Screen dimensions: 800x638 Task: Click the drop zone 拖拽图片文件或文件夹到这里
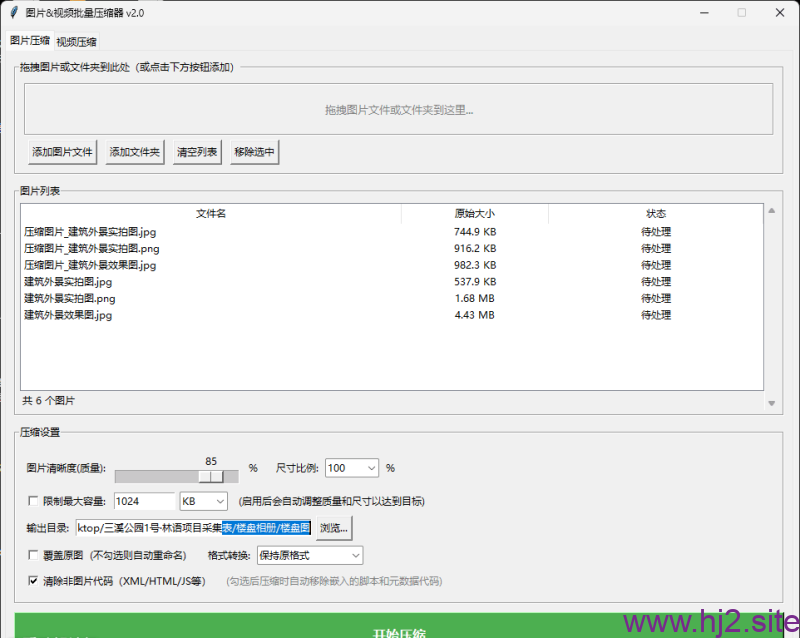click(398, 109)
